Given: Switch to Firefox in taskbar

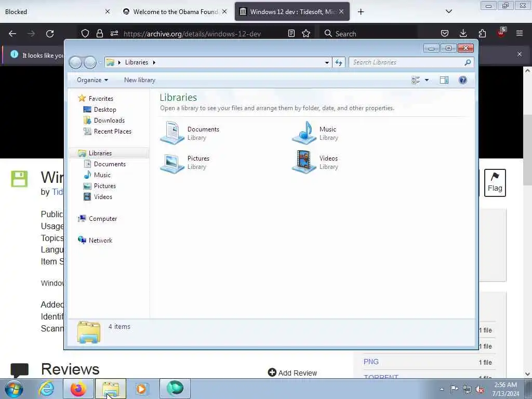Looking at the screenshot, I should point(78,389).
